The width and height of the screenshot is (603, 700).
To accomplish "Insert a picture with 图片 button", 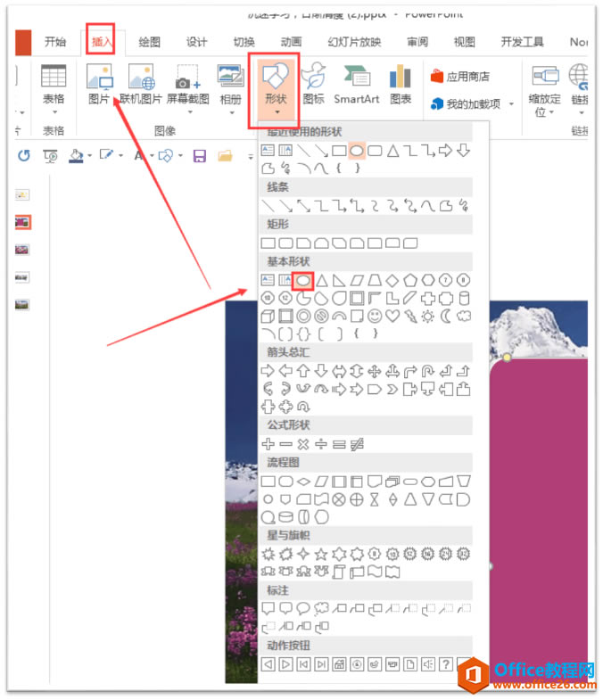I will pos(99,85).
